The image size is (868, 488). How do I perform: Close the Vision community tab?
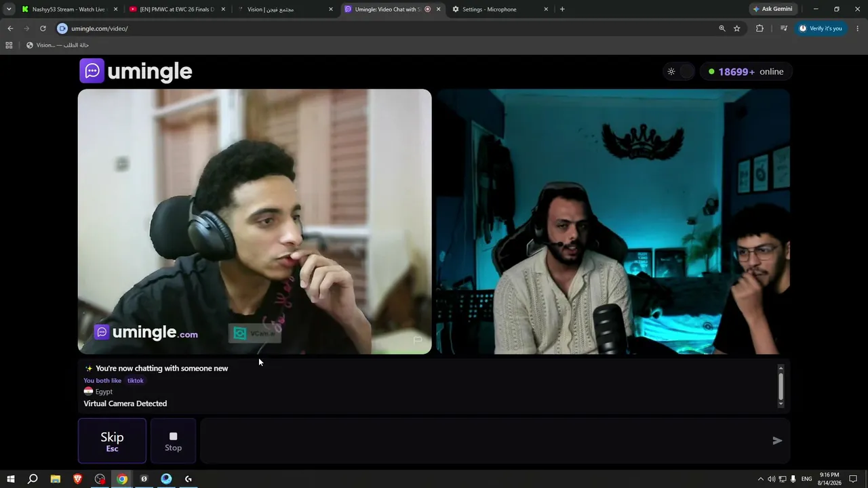(331, 9)
